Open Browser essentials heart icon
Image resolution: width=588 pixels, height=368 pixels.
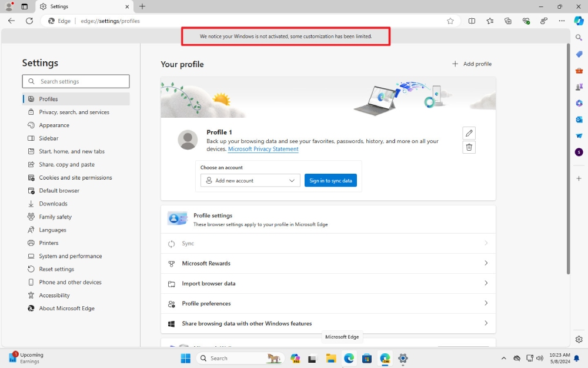tap(526, 21)
